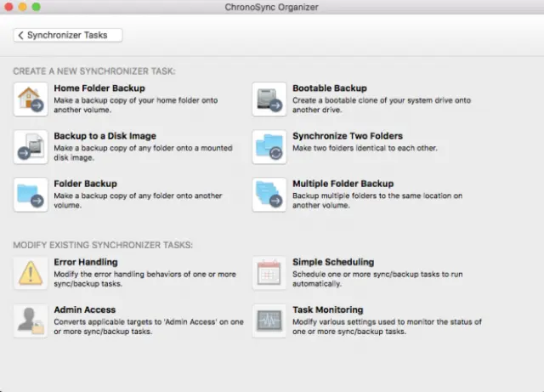This screenshot has width=544, height=392.
Task: Click the Task Monitoring waveform icon
Action: pyautogui.click(x=269, y=321)
